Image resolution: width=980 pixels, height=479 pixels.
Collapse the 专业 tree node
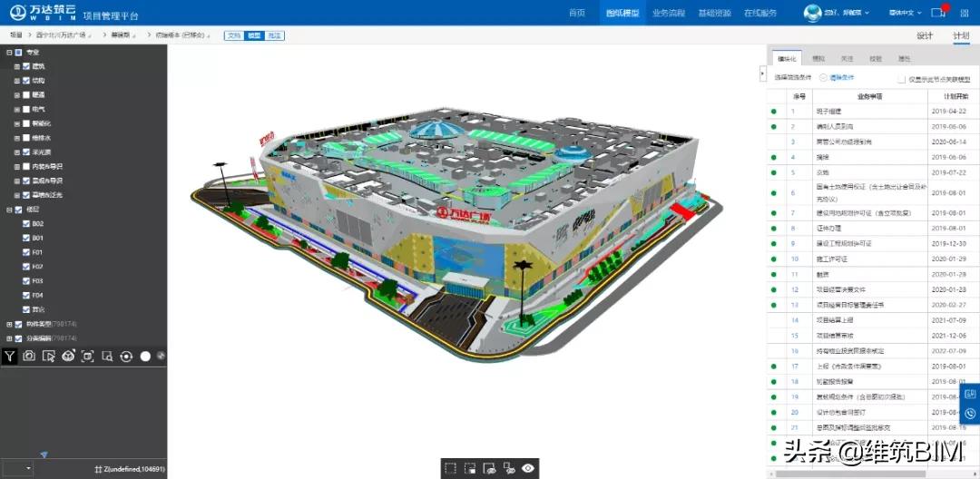pyautogui.click(x=9, y=53)
